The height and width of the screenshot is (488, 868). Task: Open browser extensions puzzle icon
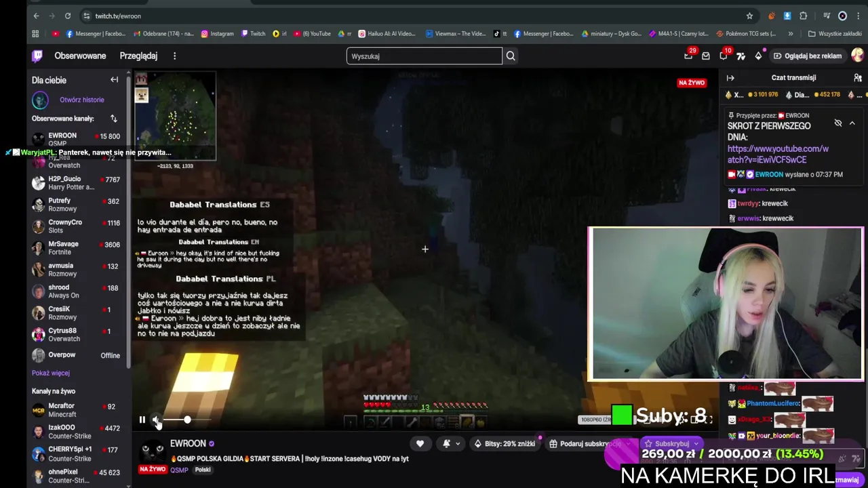click(804, 16)
